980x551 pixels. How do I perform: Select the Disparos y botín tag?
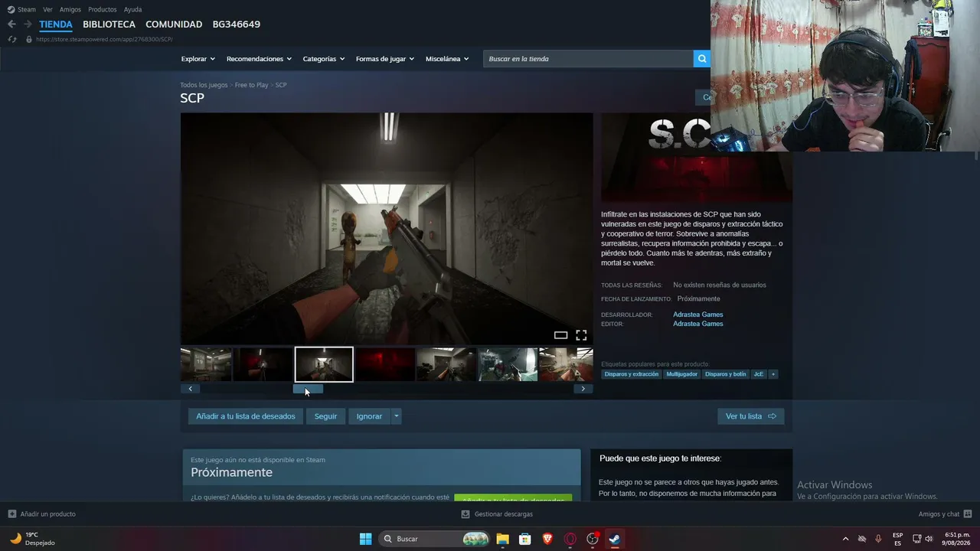click(x=725, y=374)
